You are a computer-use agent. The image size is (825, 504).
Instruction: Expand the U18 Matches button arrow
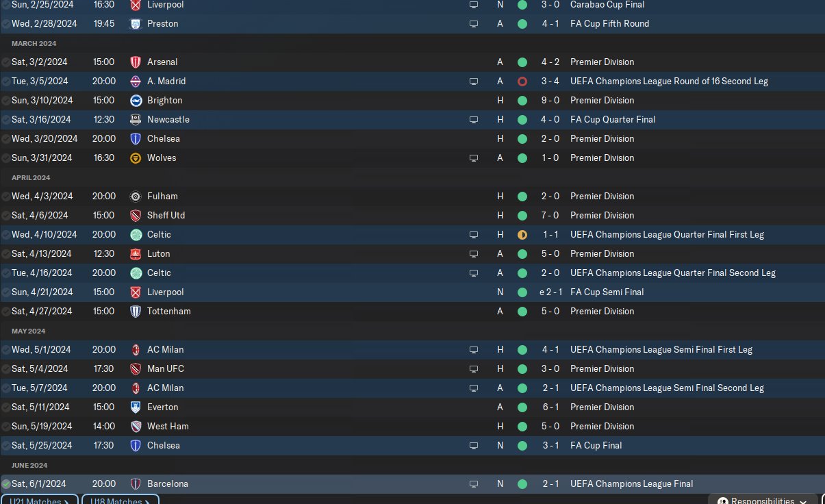(x=148, y=501)
